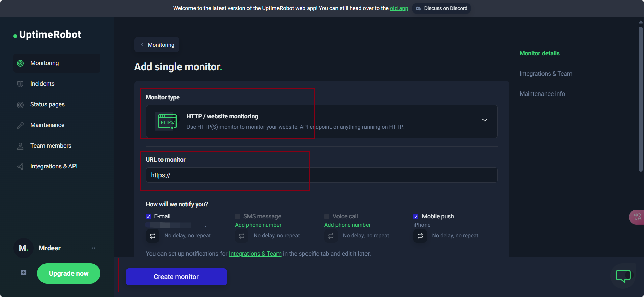Click the HTTP monitor type icon
Screen dimensions: 644x297
pos(168,122)
